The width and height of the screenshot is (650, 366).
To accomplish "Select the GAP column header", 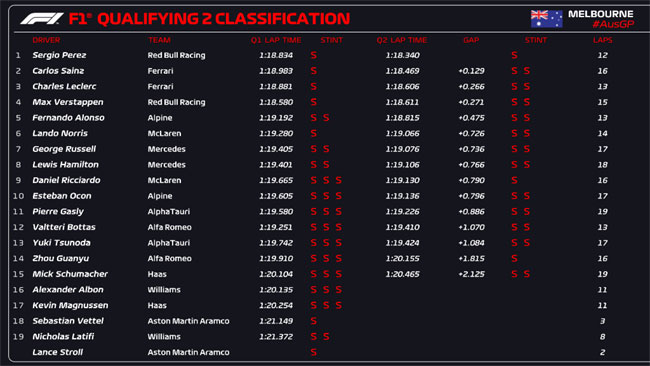I will point(471,40).
